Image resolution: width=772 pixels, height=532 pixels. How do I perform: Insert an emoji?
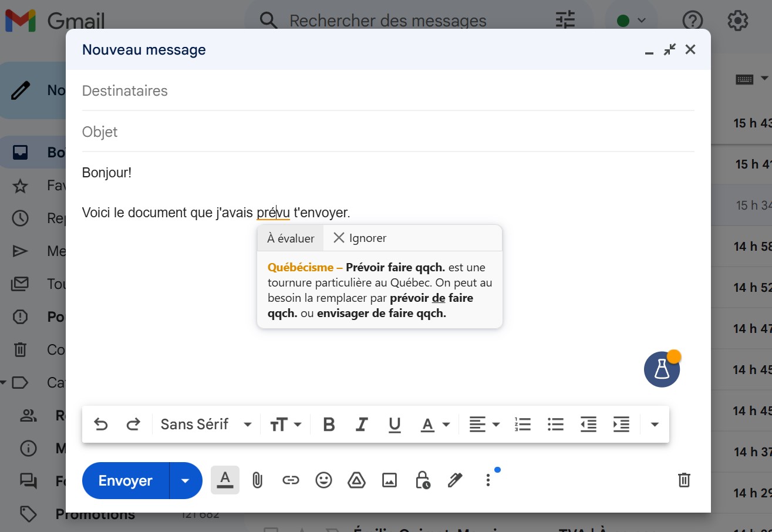click(323, 480)
